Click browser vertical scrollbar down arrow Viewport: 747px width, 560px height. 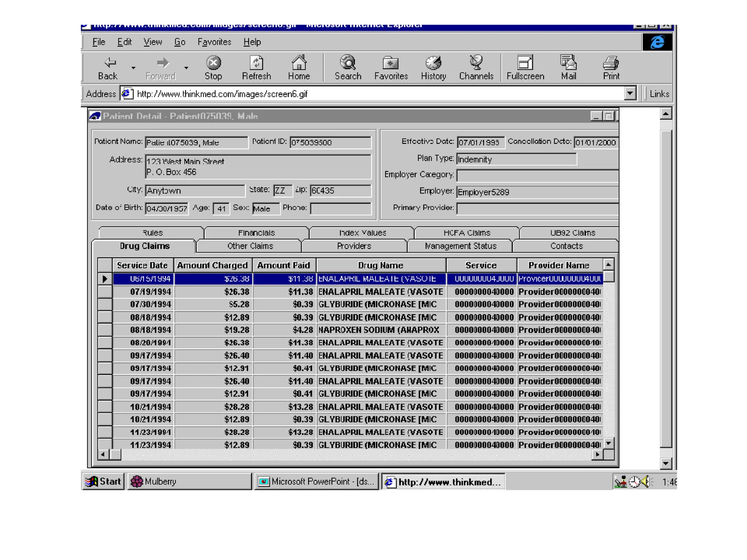[666, 463]
